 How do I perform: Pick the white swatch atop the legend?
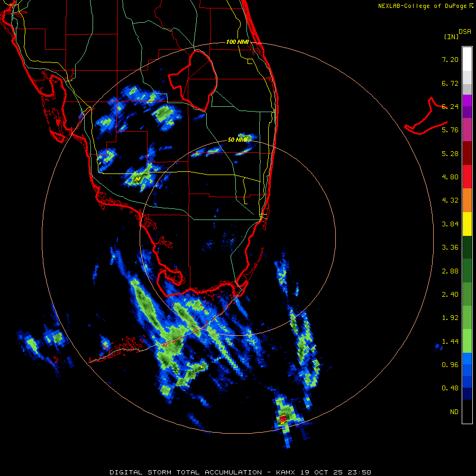tap(467, 59)
